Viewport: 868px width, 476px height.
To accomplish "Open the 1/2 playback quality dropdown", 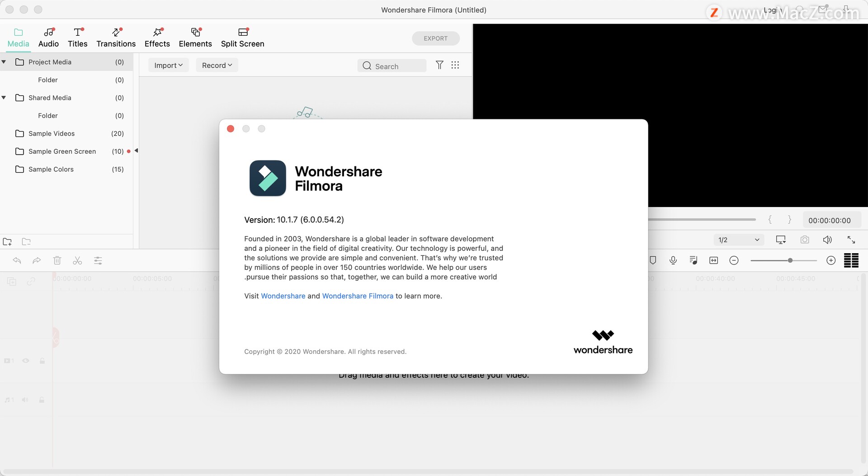I will tap(739, 240).
